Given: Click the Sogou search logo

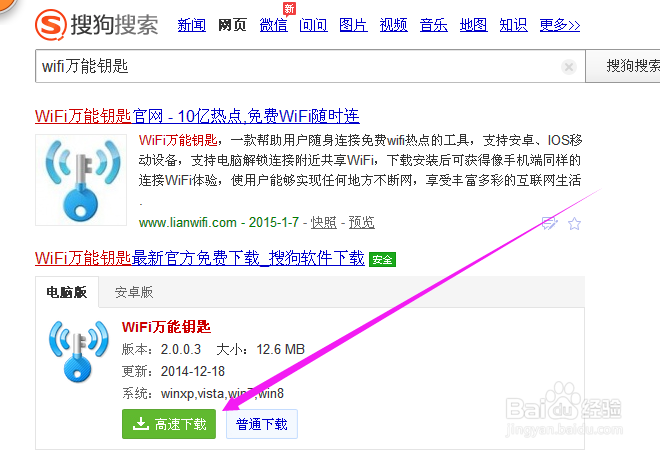Looking at the screenshot, I should click(x=97, y=24).
